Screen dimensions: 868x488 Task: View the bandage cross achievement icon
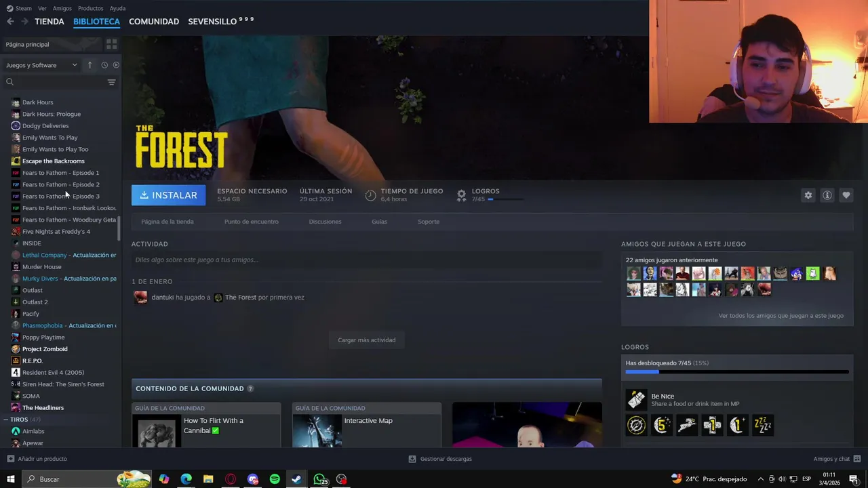point(712,425)
